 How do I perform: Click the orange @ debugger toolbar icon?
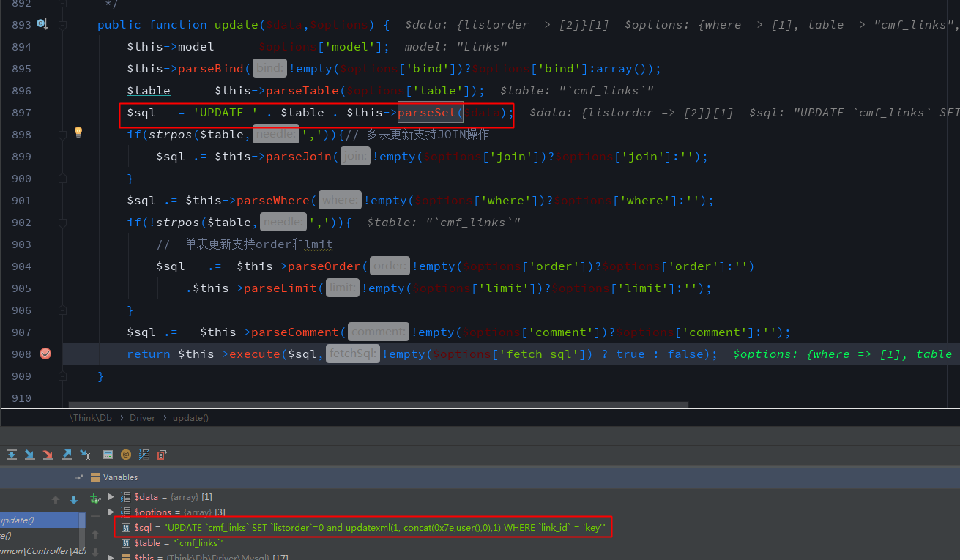click(x=126, y=455)
